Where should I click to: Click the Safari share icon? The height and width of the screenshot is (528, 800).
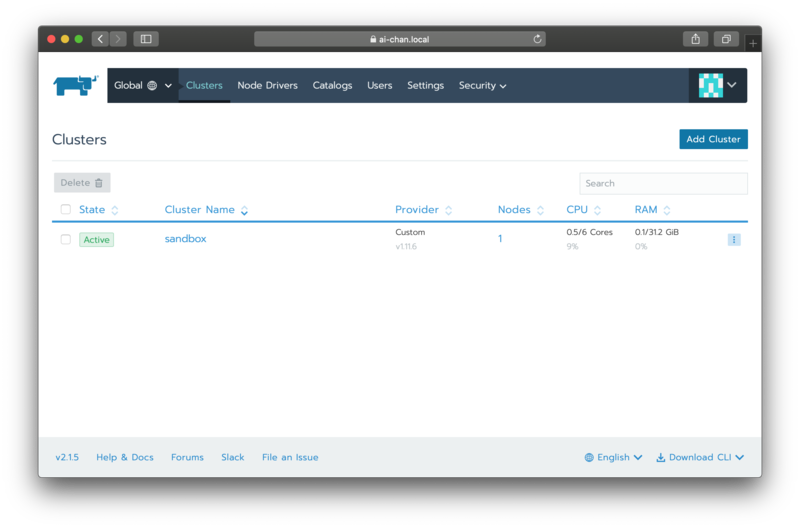click(x=695, y=39)
